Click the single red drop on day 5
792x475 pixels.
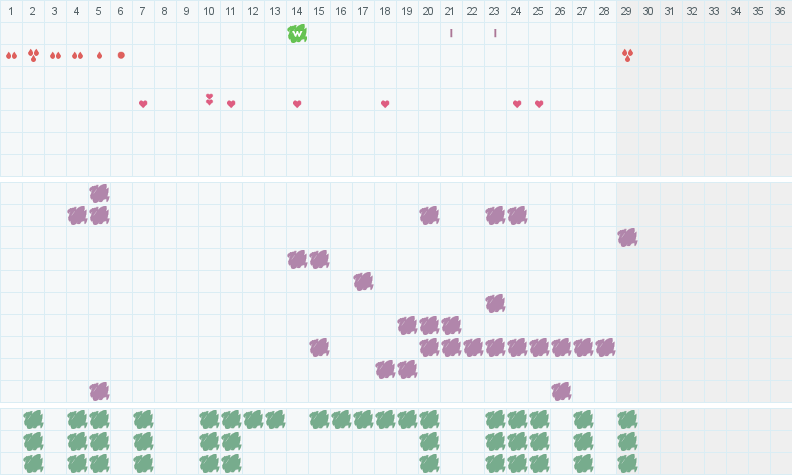click(100, 56)
